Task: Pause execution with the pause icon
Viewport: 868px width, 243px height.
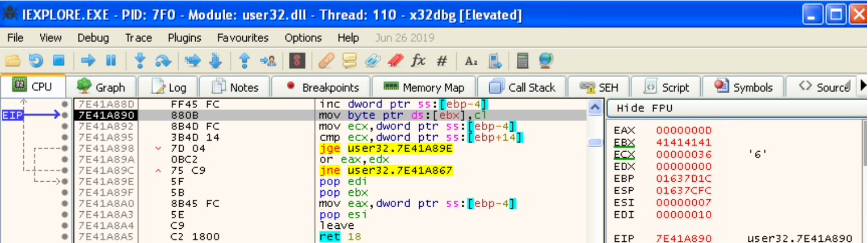Action: 111,60
